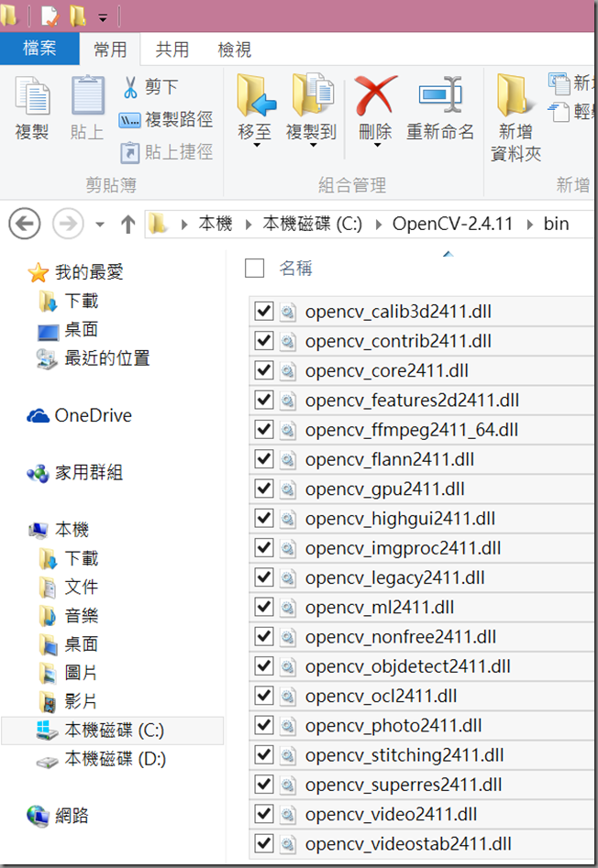Viewport: 598px width, 868px height.
Task: Select Local Disk (C:) in sidebar
Action: click(x=113, y=731)
